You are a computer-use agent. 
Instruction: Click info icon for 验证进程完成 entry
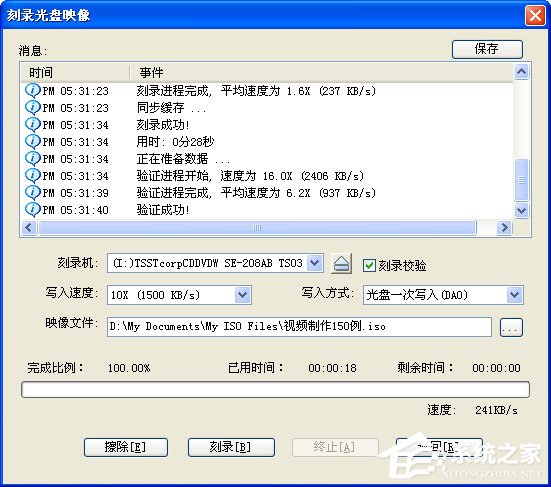click(x=33, y=193)
